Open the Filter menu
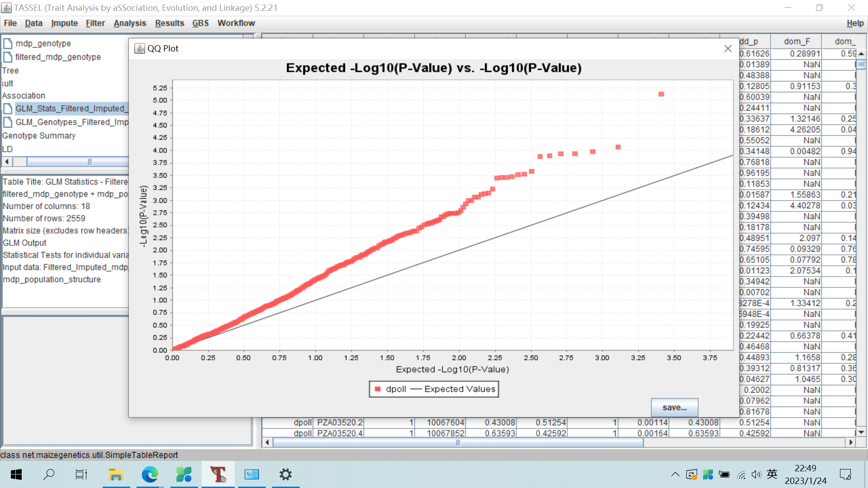868x488 pixels. pyautogui.click(x=95, y=23)
